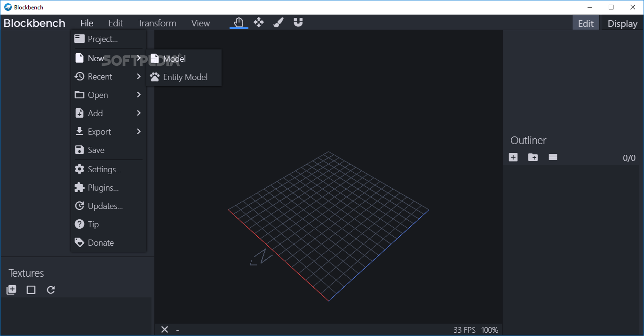Image resolution: width=644 pixels, height=336 pixels.
Task: Create a new Entity Model
Action: tap(184, 77)
